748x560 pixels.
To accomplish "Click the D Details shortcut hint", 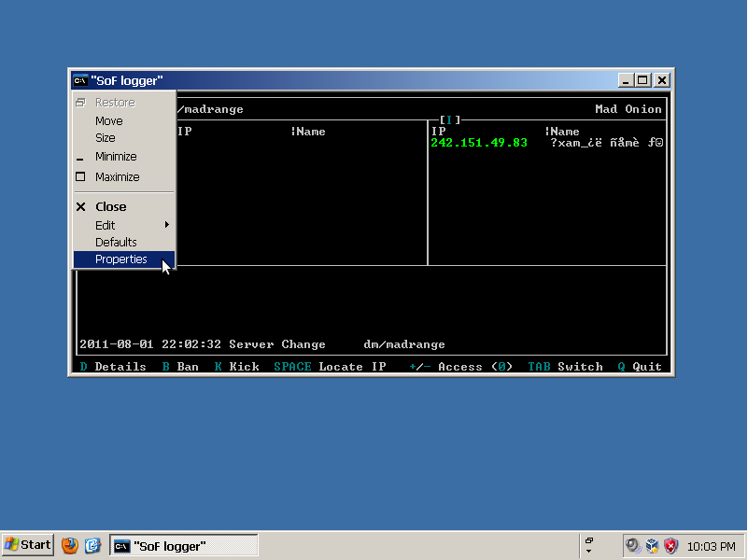I will coord(113,367).
